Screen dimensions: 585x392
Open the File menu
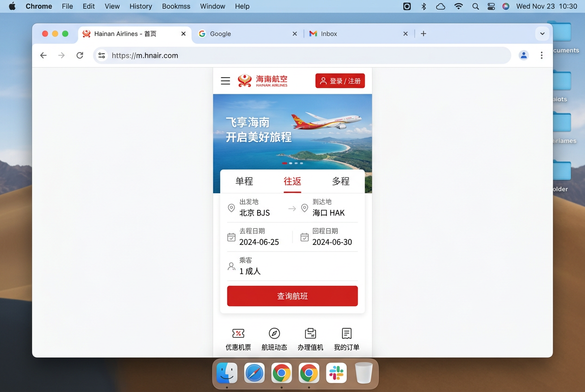67,6
